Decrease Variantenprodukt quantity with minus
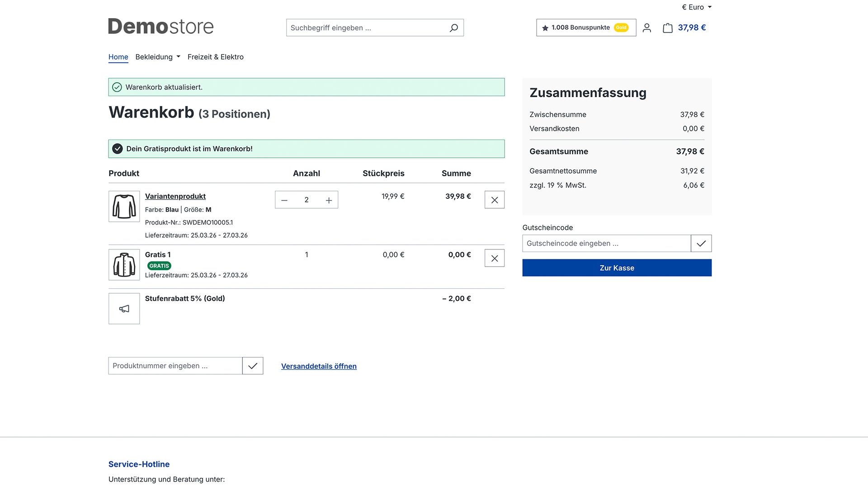 (284, 200)
